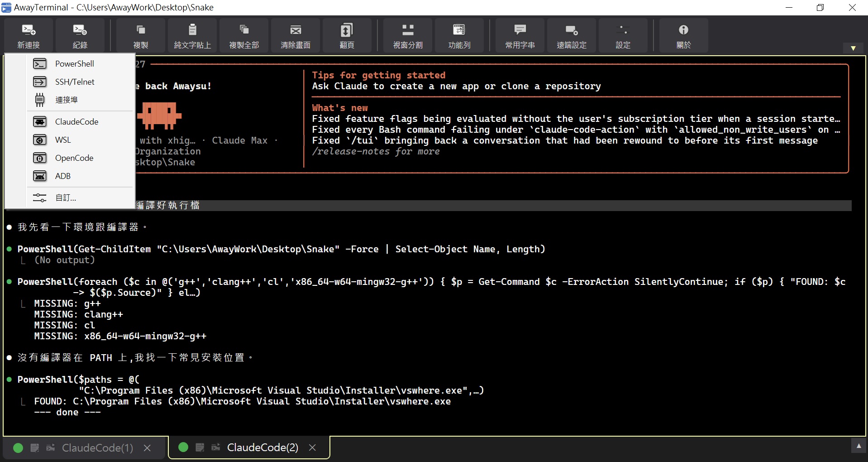Click the "Claude Max" plan text

coord(240,140)
